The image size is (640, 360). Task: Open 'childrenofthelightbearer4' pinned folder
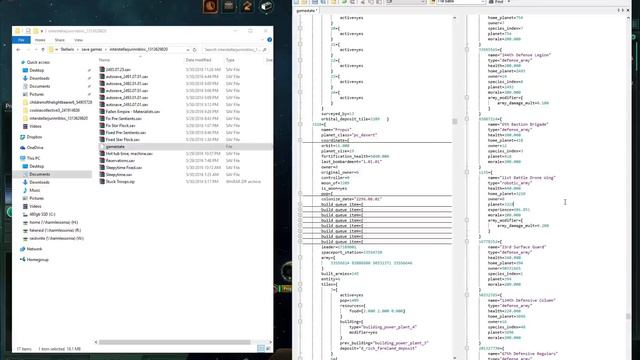coord(60,102)
